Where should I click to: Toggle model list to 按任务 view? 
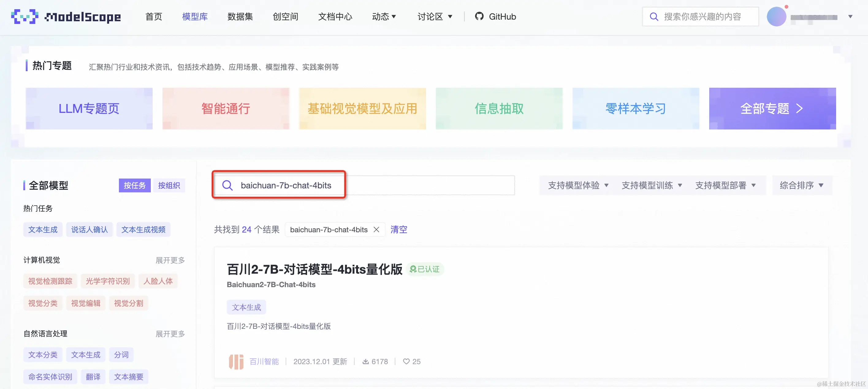point(135,185)
